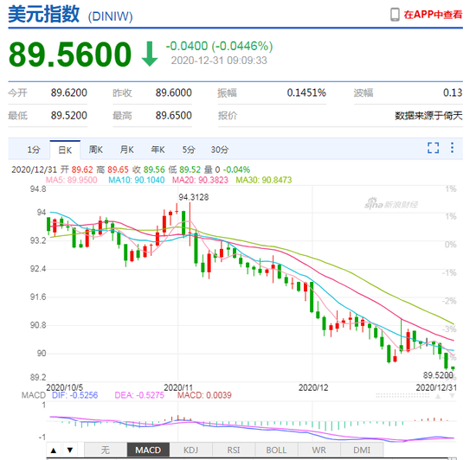Click the 最高 value 89.6500

174,115
